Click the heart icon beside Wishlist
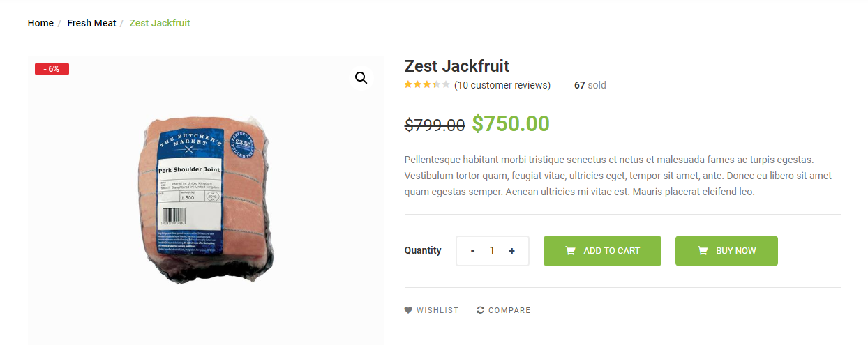The width and height of the screenshot is (868, 345). pos(408,310)
